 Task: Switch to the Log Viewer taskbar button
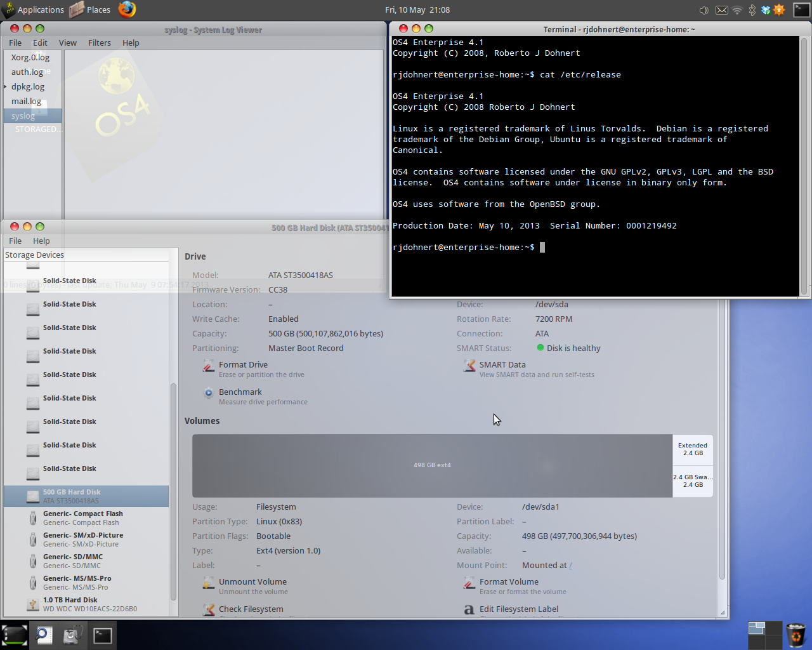[44, 635]
